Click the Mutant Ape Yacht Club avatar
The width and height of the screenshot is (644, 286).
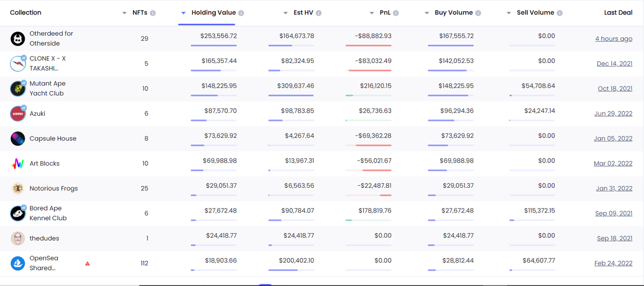[18, 89]
